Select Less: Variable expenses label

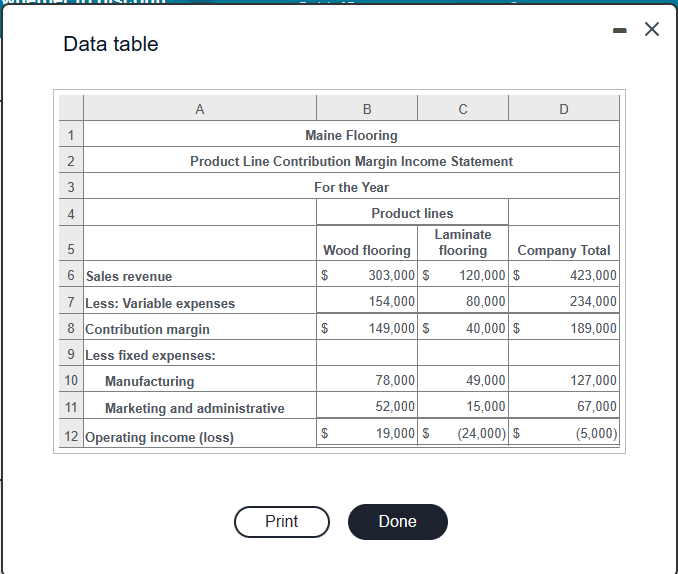click(x=160, y=303)
